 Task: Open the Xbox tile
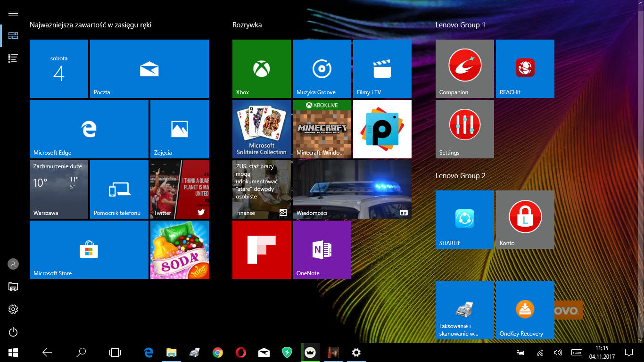(261, 69)
